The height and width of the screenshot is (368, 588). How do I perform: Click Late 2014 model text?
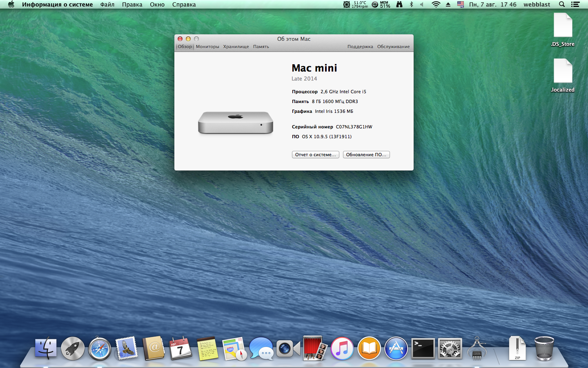click(x=304, y=79)
